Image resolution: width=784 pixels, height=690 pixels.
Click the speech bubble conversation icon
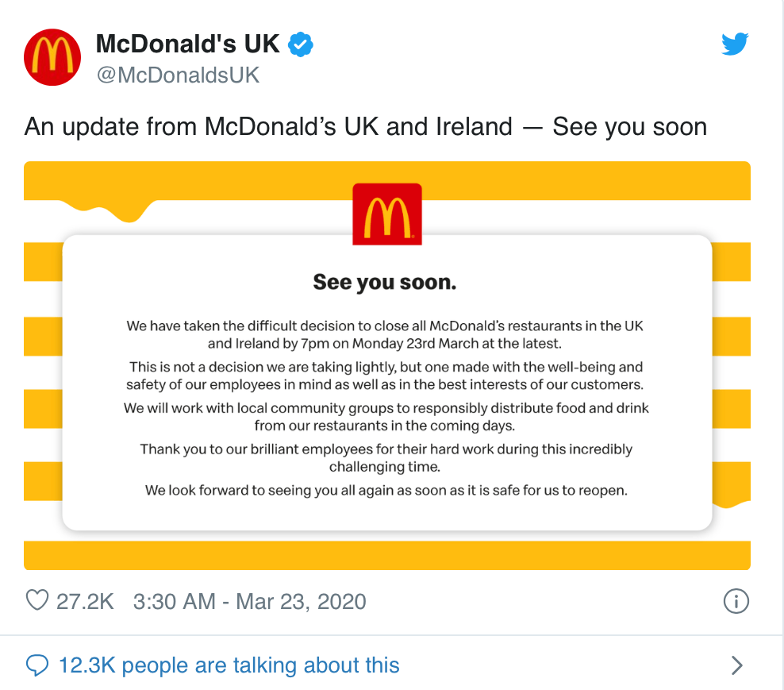[37, 665]
